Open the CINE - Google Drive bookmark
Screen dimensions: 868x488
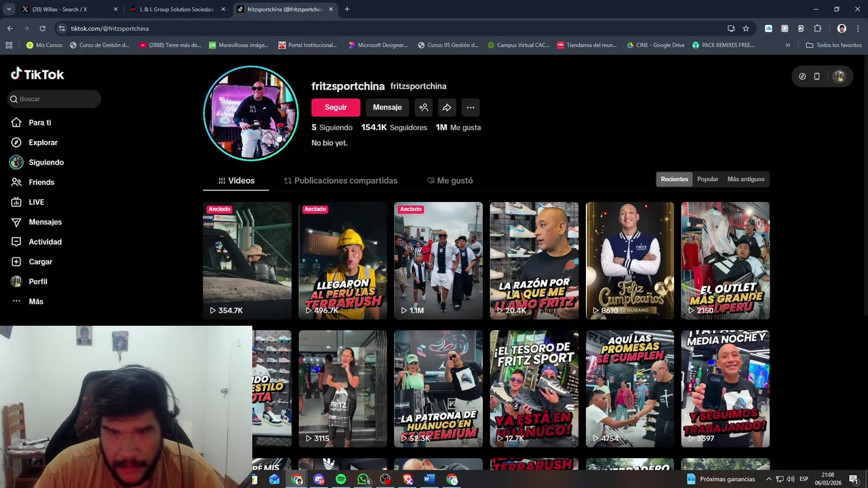click(x=655, y=45)
